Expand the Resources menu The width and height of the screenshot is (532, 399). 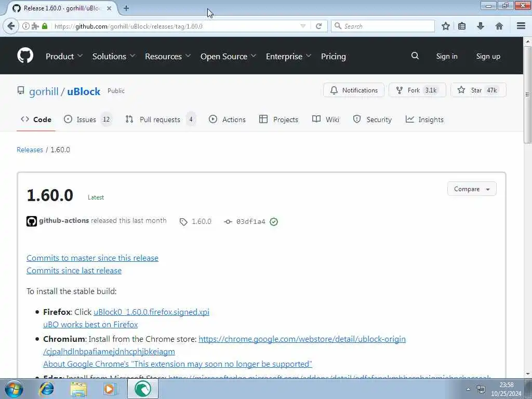coord(168,56)
